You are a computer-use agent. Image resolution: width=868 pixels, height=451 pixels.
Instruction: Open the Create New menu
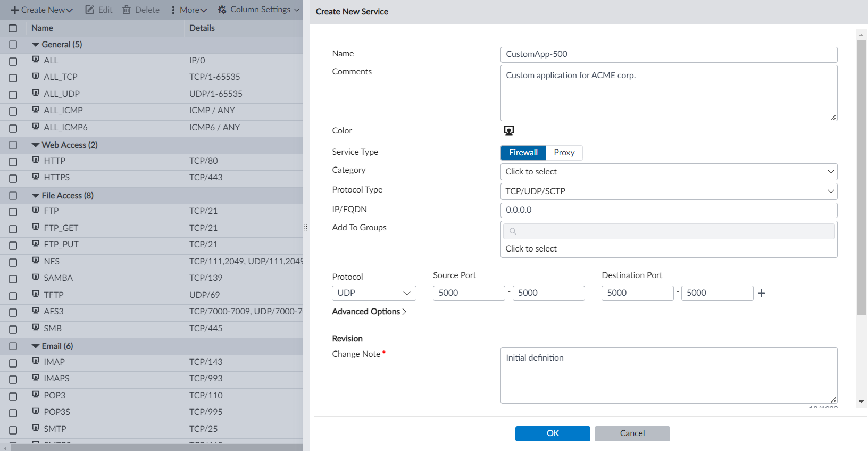(41, 10)
